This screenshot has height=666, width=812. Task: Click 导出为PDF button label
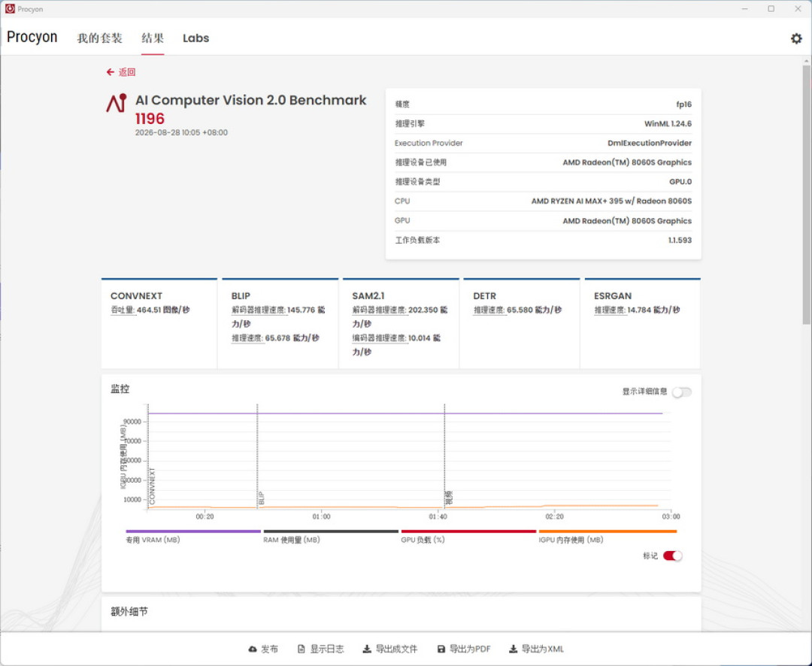point(470,649)
